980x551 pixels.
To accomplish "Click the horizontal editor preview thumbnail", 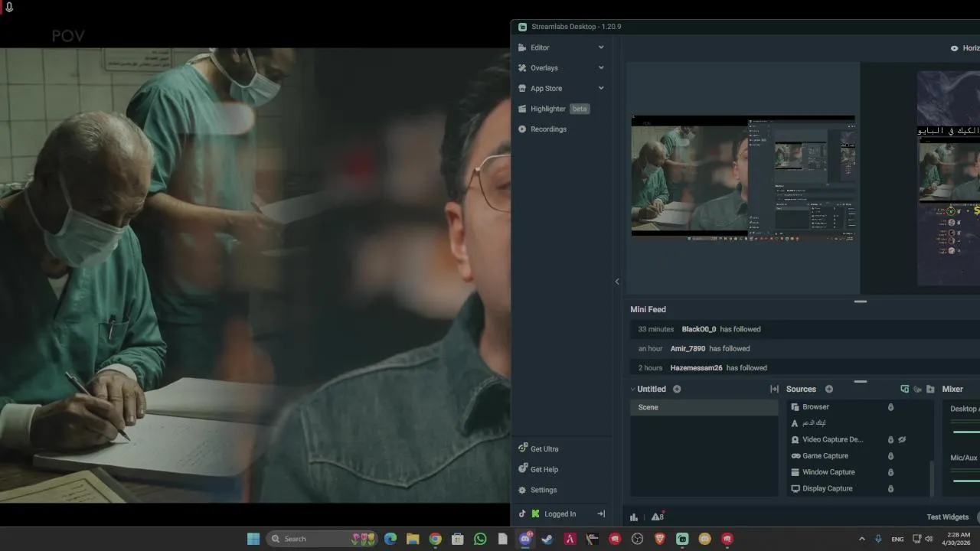I will (743, 178).
